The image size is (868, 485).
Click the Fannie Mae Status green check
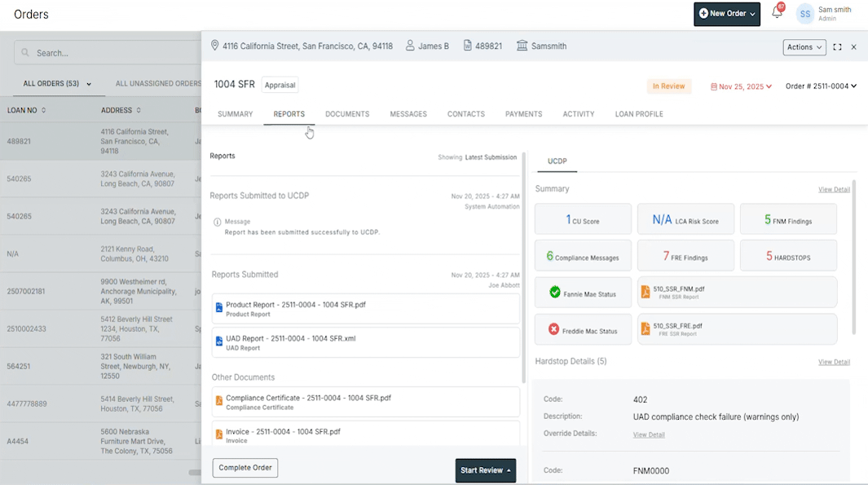tap(555, 292)
